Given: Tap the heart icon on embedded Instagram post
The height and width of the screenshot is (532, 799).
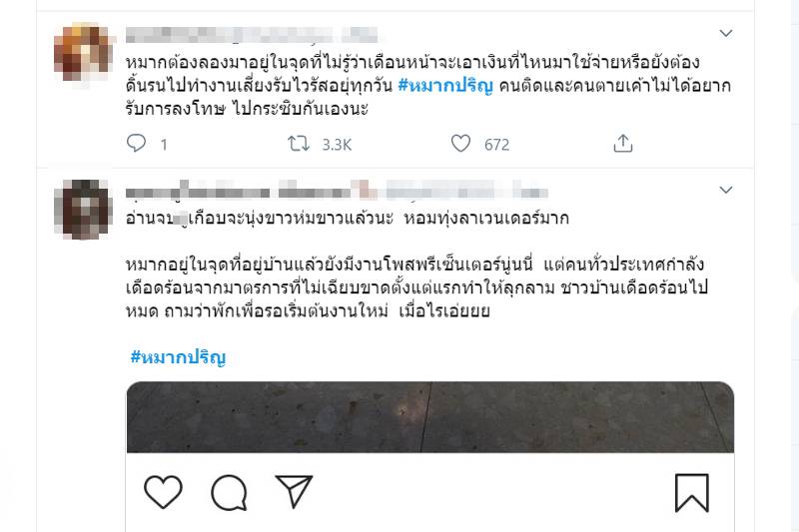Looking at the screenshot, I should [x=163, y=492].
